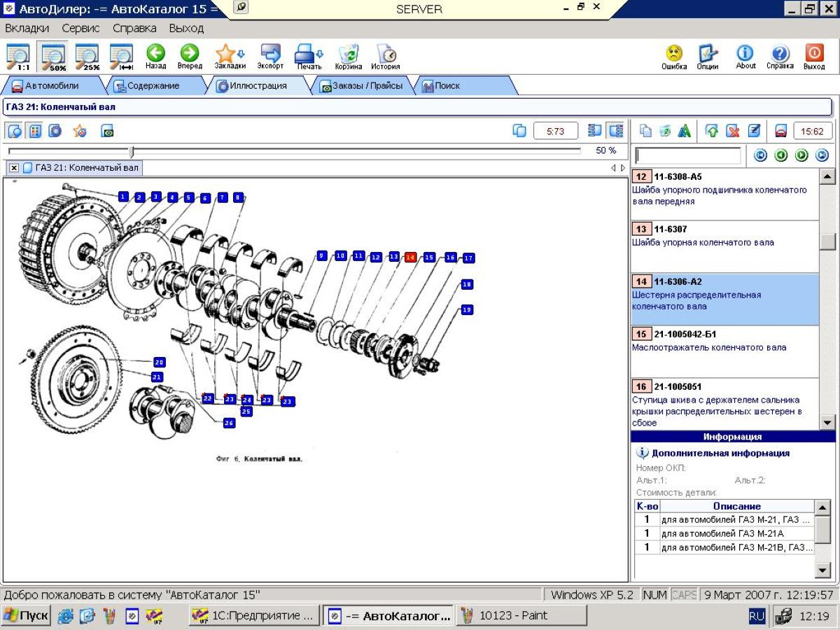Select part 12 11-6308-A5 in list
Screen dimensions: 840x630
pyautogui.click(x=724, y=194)
